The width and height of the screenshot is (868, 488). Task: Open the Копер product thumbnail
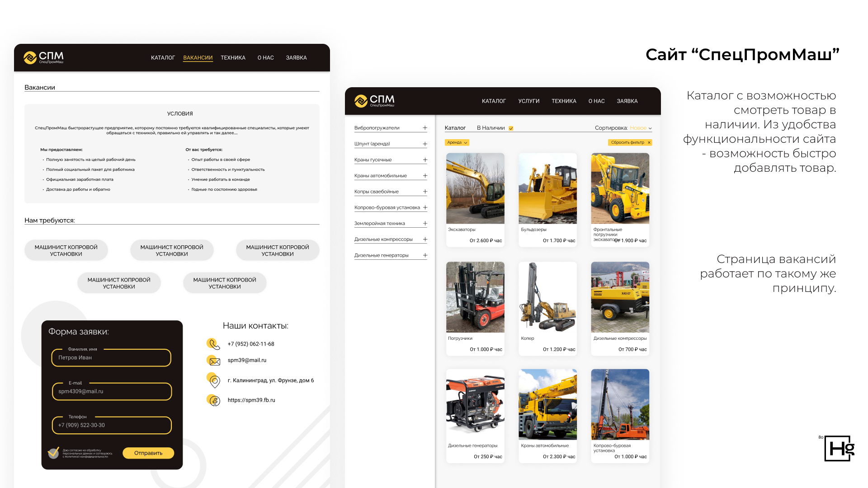point(547,297)
